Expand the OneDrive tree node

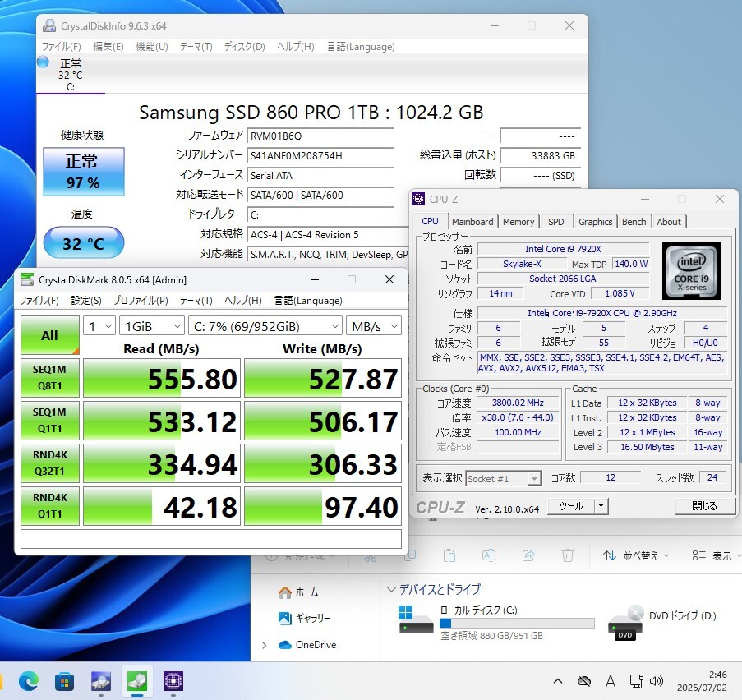[264, 645]
